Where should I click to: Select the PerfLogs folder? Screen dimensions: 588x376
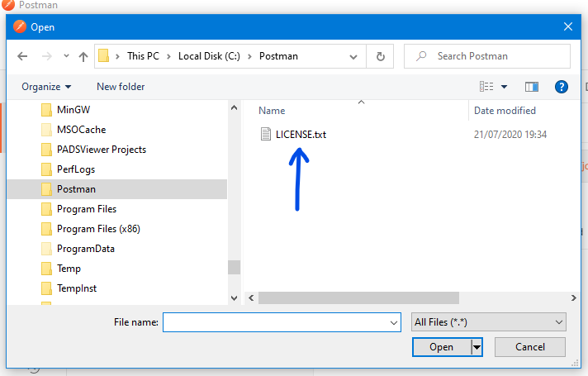point(76,169)
